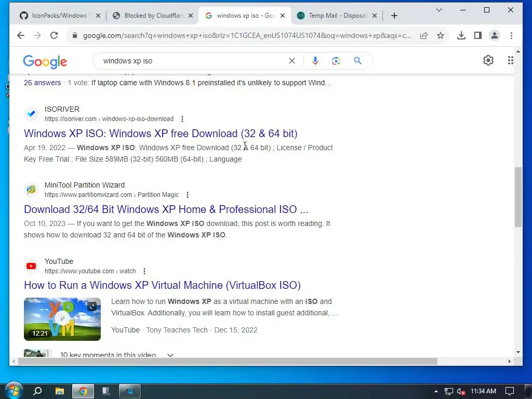Open the notification center icon
This screenshot has height=399, width=532.
pos(510,391)
